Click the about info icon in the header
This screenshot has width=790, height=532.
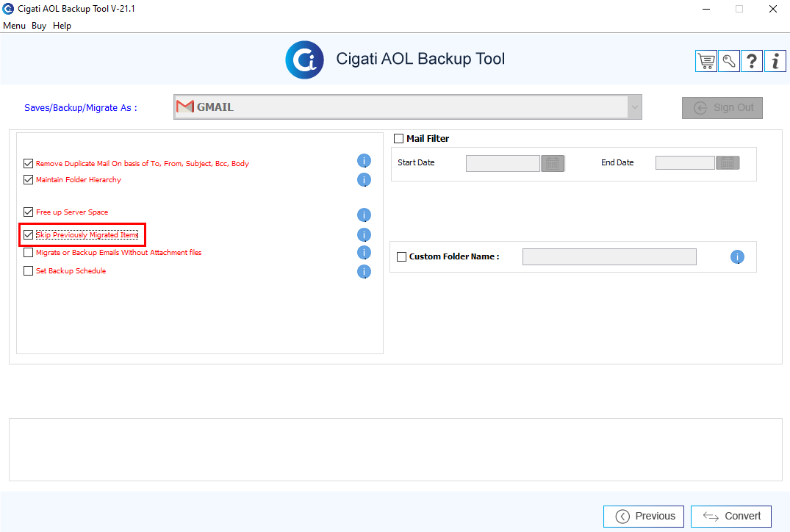pos(775,62)
